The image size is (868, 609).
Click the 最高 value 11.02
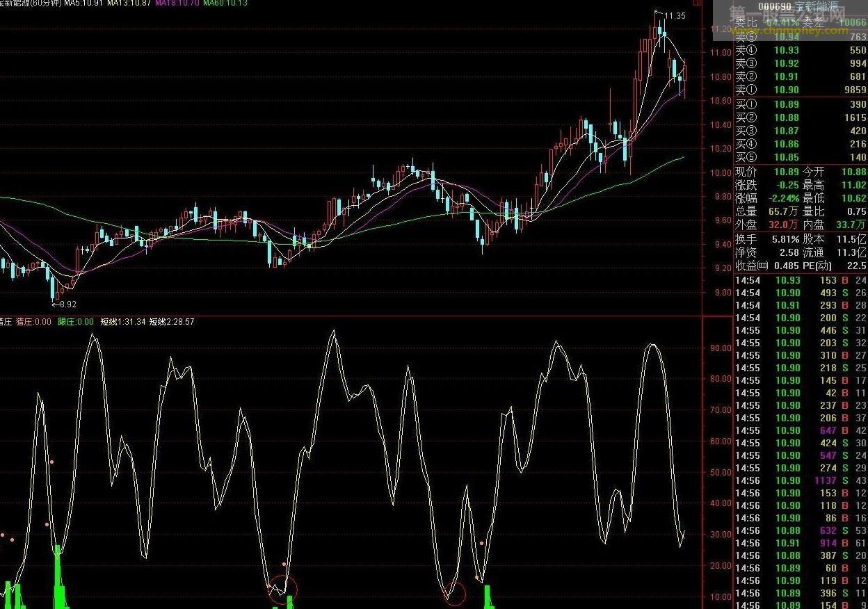[855, 185]
